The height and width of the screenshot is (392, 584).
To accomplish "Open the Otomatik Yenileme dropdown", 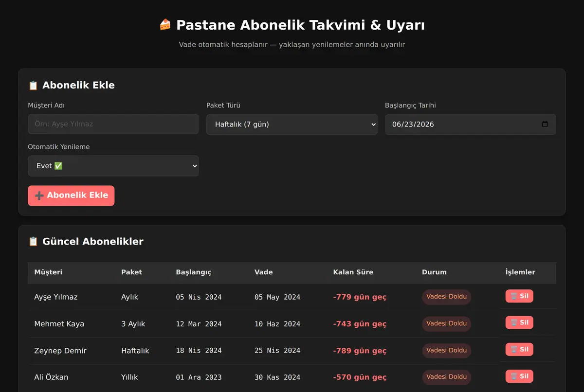I will [x=113, y=166].
